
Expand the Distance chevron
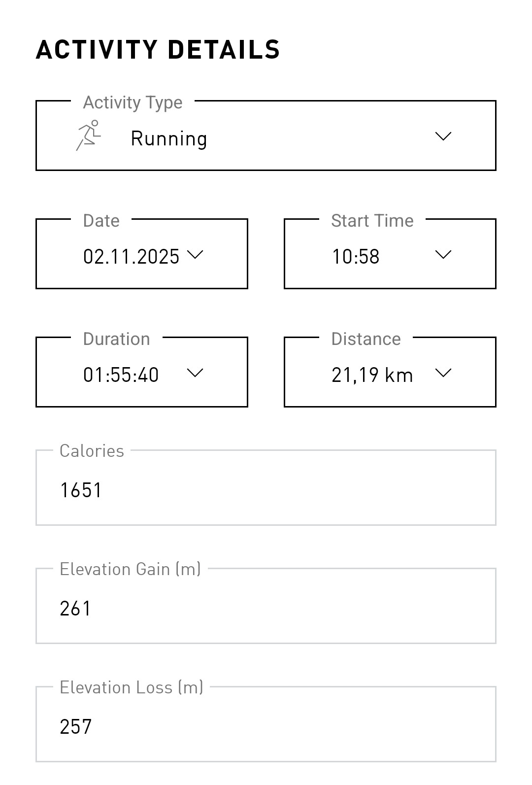pos(443,373)
